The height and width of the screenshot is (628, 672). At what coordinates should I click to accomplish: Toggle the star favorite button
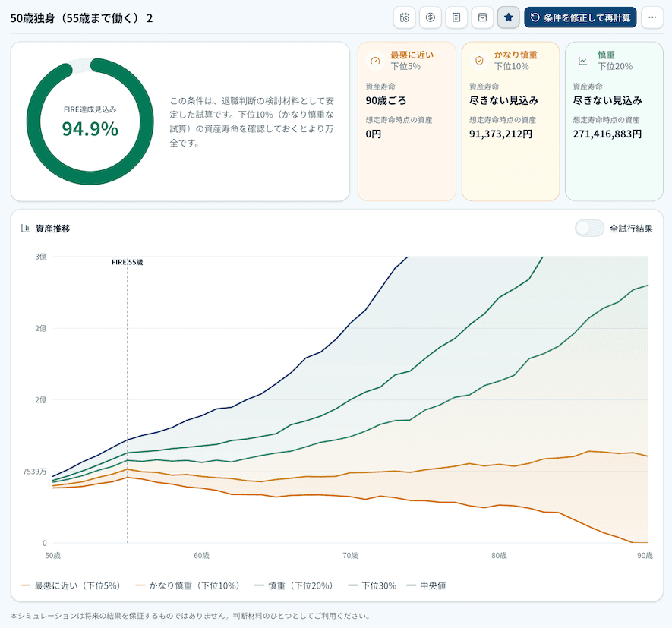[x=508, y=17]
